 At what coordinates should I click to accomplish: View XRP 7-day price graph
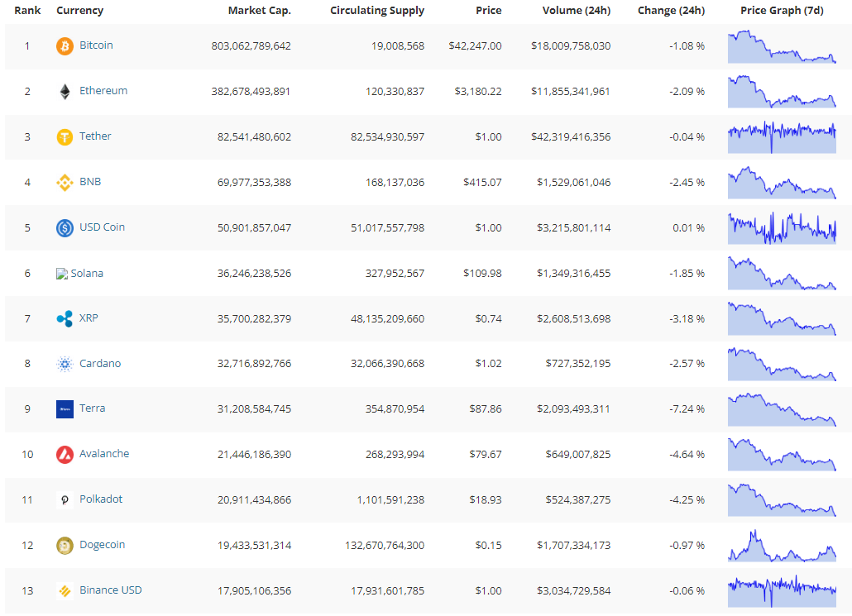[x=782, y=319]
